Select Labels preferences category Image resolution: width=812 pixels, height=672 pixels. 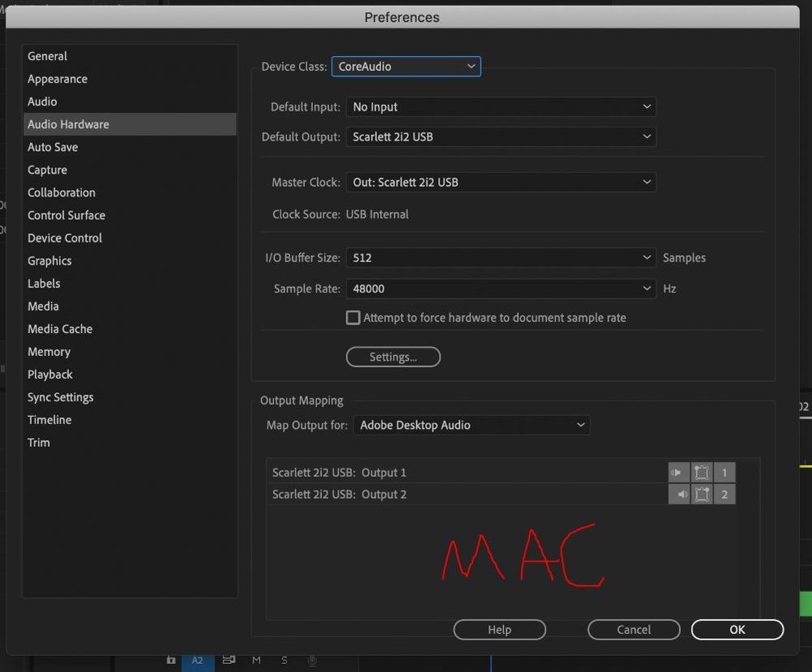pos(129,284)
